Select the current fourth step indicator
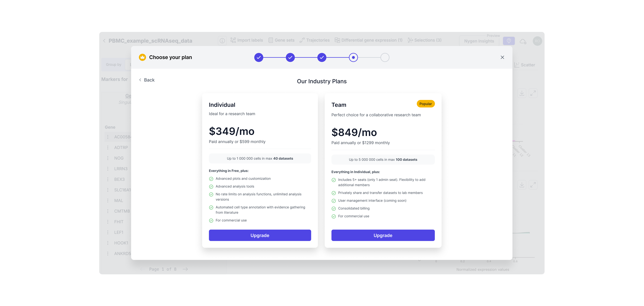Screen dimensions: 644x306 (353, 58)
